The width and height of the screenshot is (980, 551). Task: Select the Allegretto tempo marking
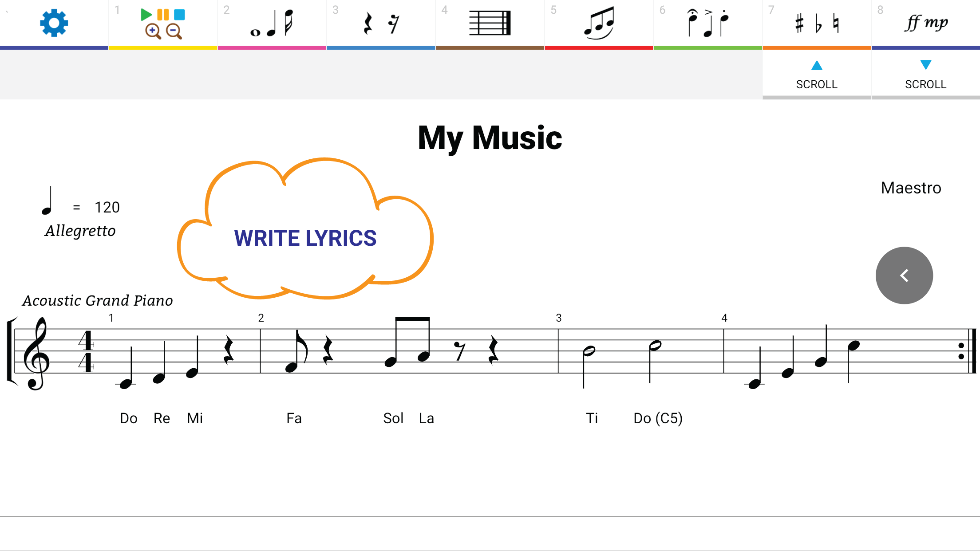pyautogui.click(x=80, y=231)
